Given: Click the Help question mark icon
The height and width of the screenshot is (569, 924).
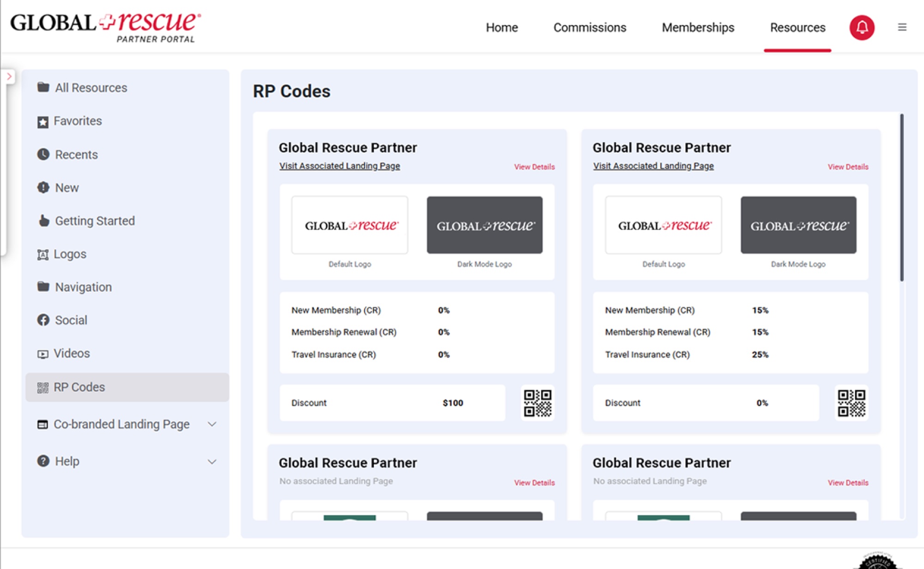Looking at the screenshot, I should pyautogui.click(x=43, y=461).
